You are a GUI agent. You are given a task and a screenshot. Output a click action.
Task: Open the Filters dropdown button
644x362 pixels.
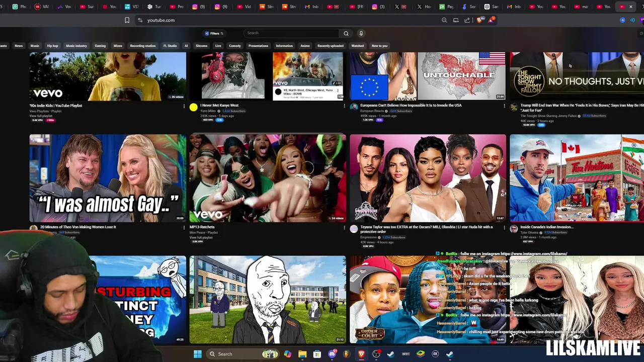[214, 33]
